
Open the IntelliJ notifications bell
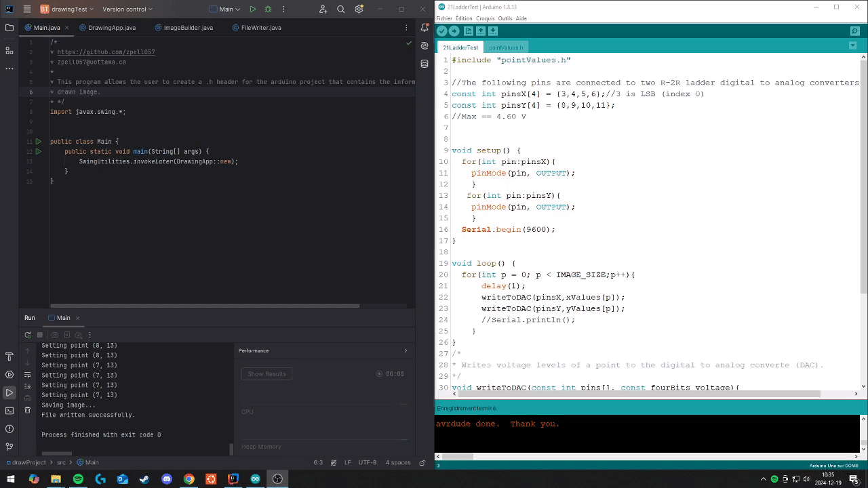coord(425,28)
